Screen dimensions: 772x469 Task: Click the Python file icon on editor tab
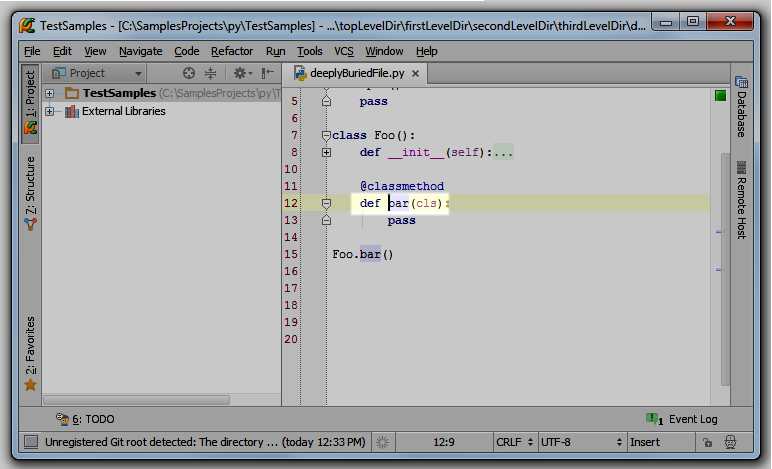300,73
